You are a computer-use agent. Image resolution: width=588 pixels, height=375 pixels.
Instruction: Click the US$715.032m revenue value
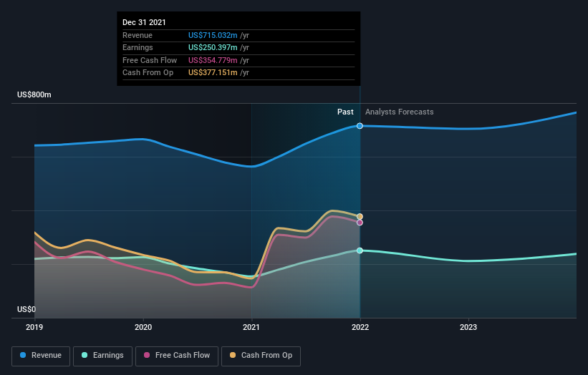(213, 35)
